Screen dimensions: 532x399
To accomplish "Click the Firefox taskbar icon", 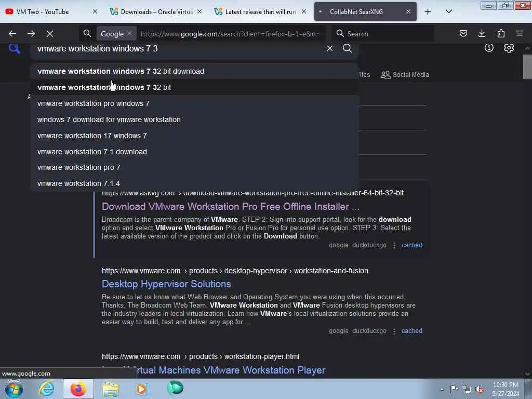I will click(x=78, y=389).
